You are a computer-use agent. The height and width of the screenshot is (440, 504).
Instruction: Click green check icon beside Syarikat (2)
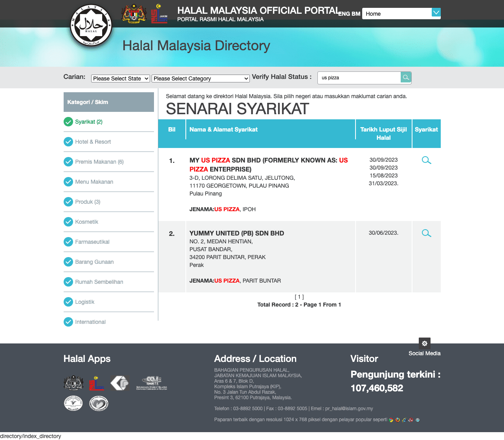point(68,121)
